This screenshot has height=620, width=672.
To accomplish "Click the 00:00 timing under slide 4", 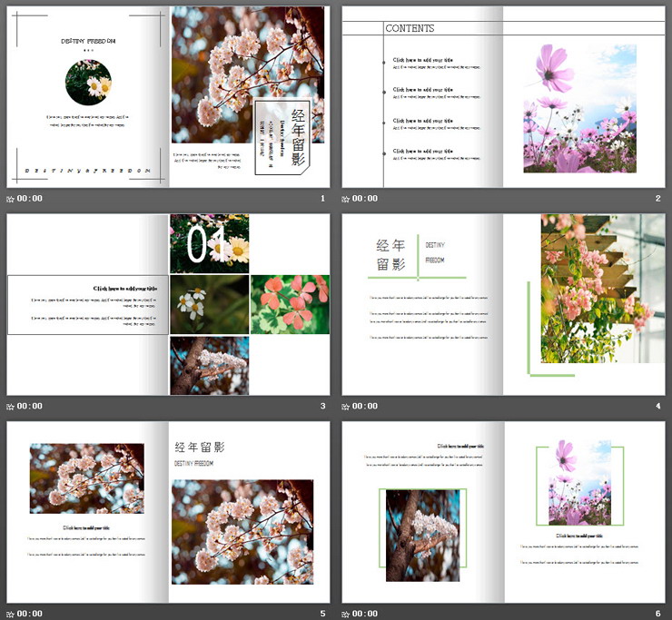I will point(365,407).
